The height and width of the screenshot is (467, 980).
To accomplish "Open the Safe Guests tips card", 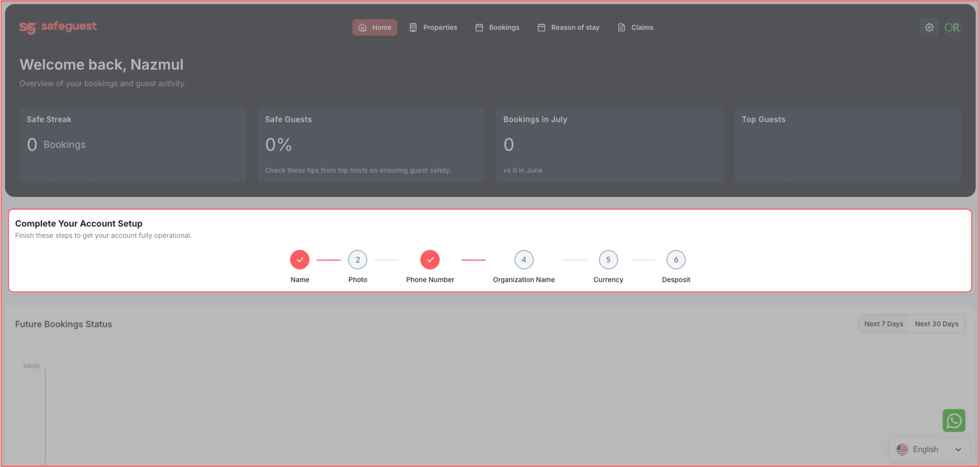I will coord(371,145).
